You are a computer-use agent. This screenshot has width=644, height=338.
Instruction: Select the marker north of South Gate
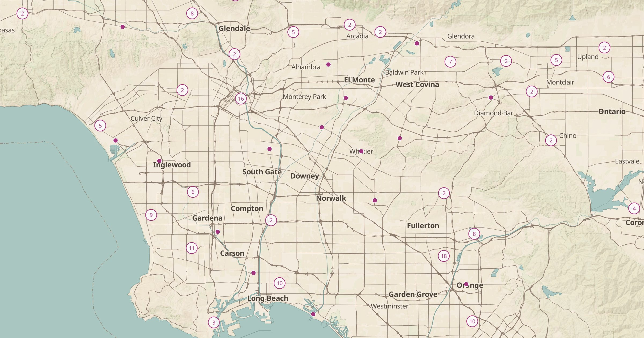269,149
